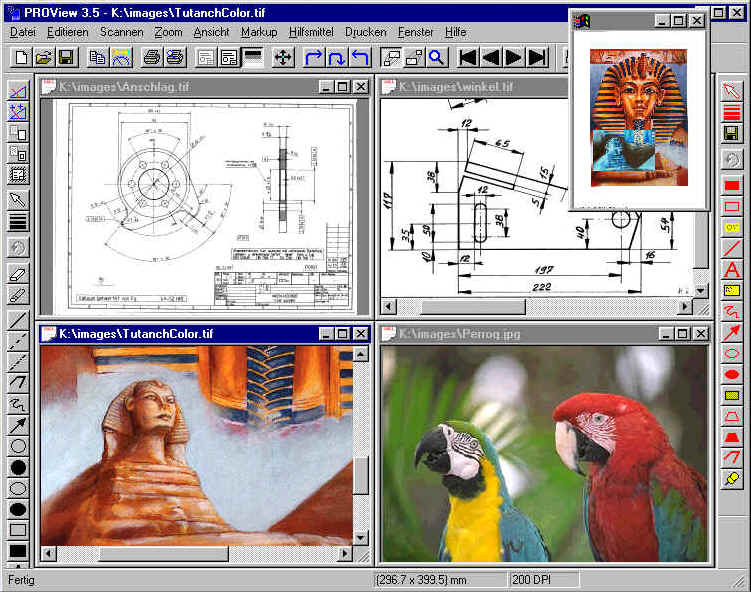751x592 pixels.
Task: Click the Save disk icon in the top toolbar
Action: point(66,57)
